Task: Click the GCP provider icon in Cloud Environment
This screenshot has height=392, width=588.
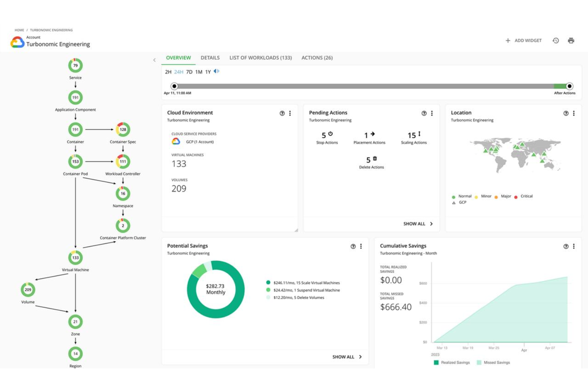Action: point(176,141)
